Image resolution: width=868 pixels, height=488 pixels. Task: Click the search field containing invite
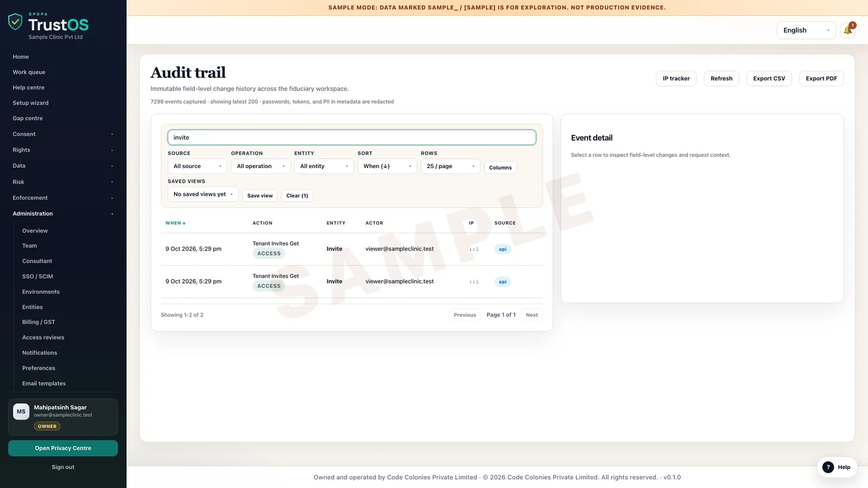click(352, 138)
